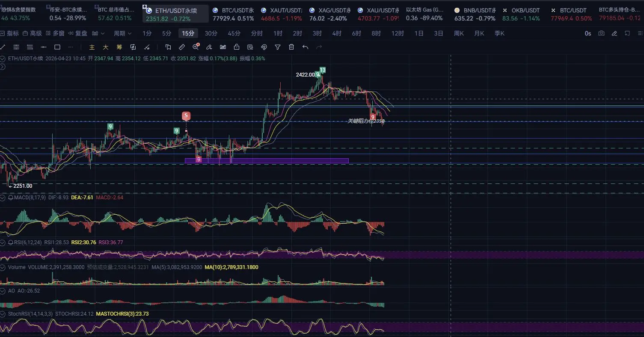Collapse the AO indicator panel
This screenshot has height=337, width=644.
pyautogui.click(x=3, y=291)
